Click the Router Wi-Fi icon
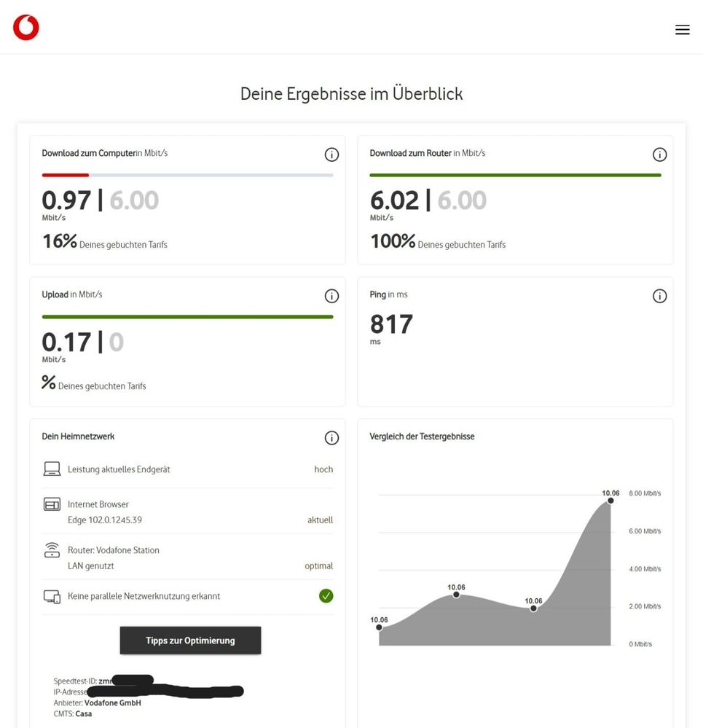This screenshot has height=728, width=703. click(52, 549)
